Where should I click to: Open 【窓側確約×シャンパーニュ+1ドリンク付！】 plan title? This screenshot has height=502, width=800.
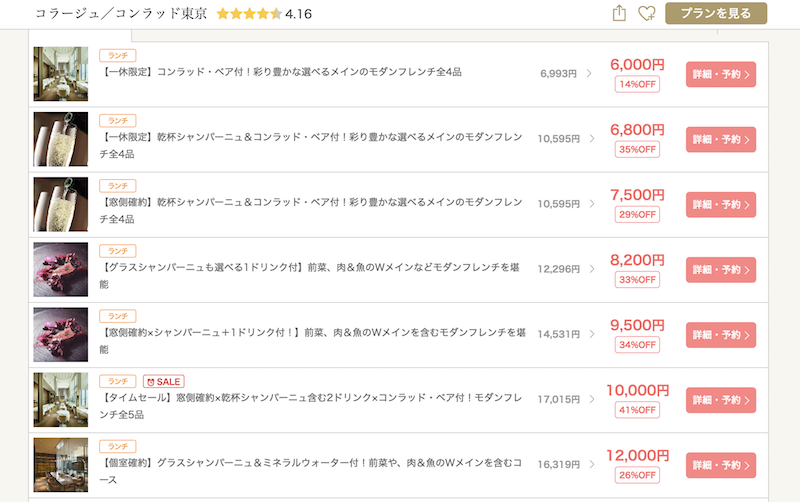(312, 341)
